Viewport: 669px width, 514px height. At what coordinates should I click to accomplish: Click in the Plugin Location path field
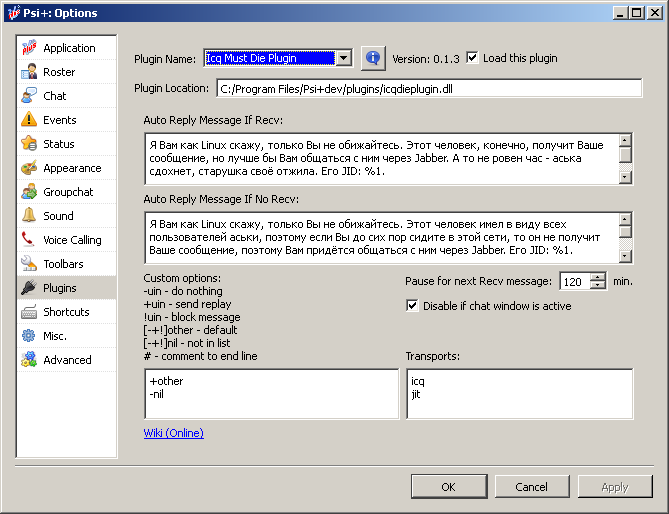click(x=425, y=88)
